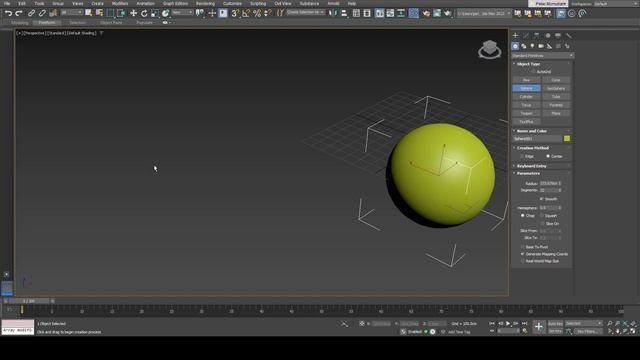Open the Customize menu
Screen dimensions: 640x360
click(x=232, y=4)
